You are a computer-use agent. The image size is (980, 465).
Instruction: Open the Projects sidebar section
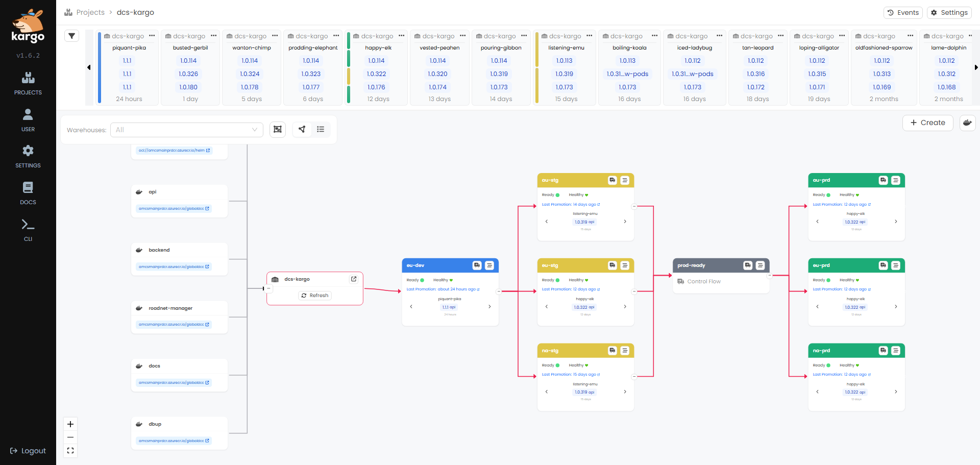point(28,84)
